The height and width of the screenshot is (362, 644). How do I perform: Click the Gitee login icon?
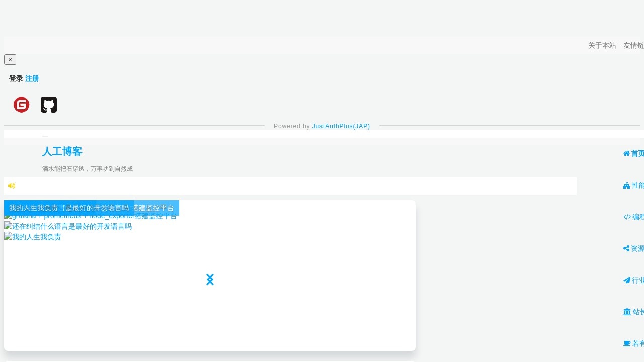tap(21, 105)
